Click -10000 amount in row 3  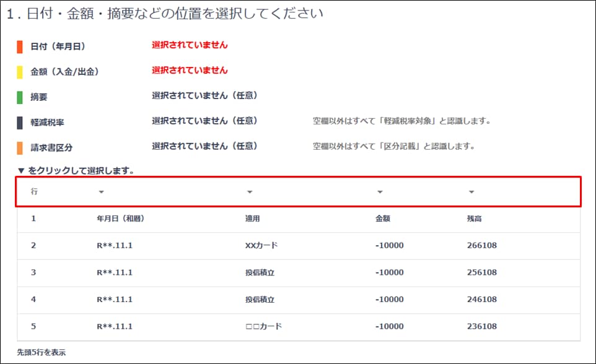pyautogui.click(x=390, y=272)
